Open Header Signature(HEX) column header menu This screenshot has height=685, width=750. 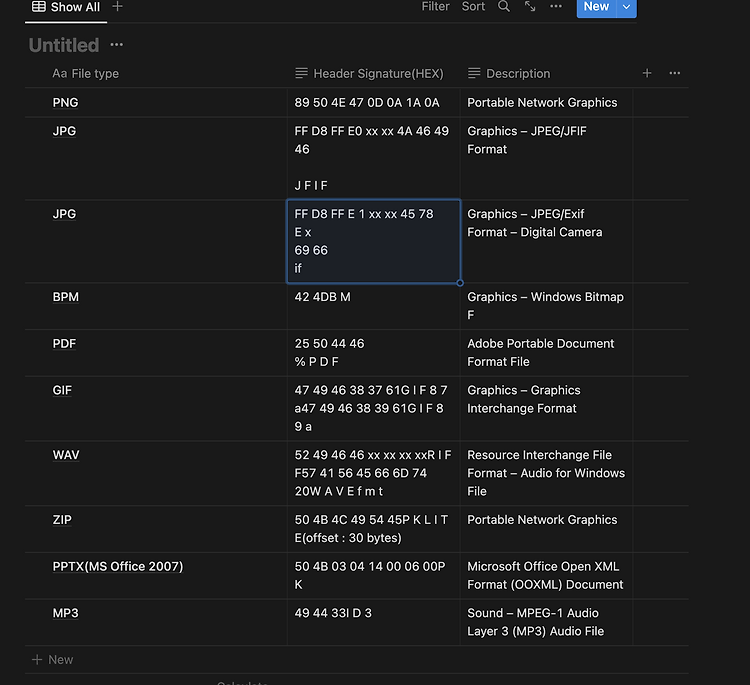click(369, 74)
